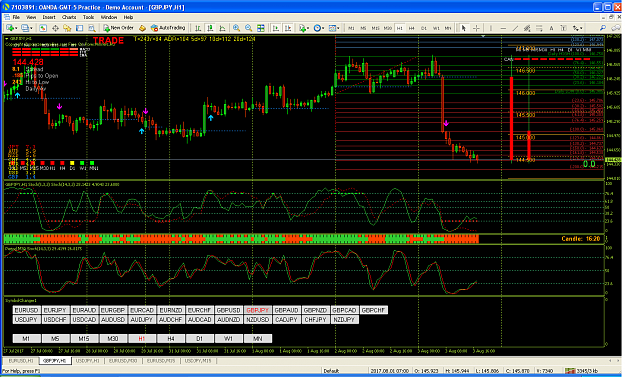Draw a horizontal line on chart

(x=503, y=28)
